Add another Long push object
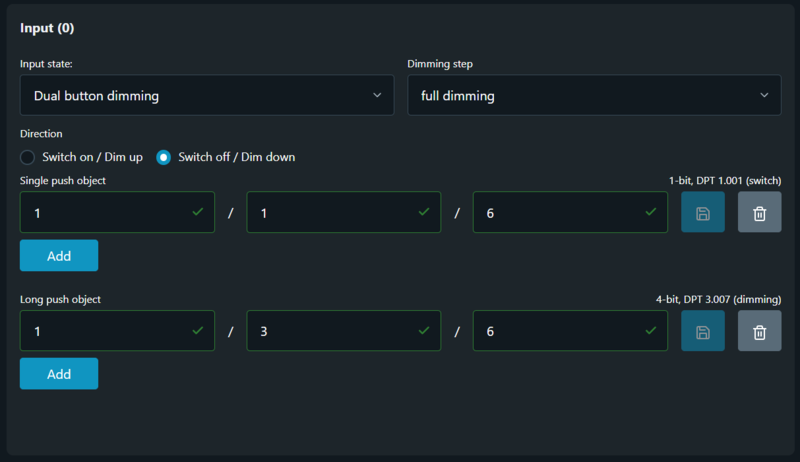 (59, 374)
